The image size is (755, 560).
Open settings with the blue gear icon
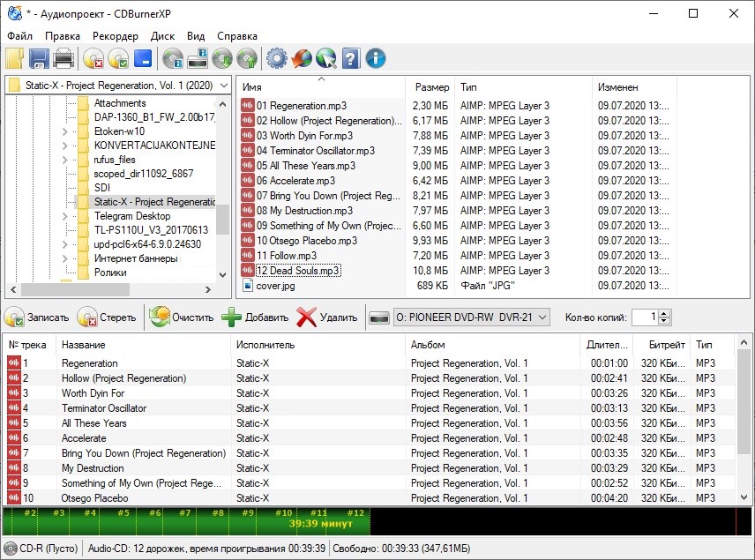pos(277,59)
